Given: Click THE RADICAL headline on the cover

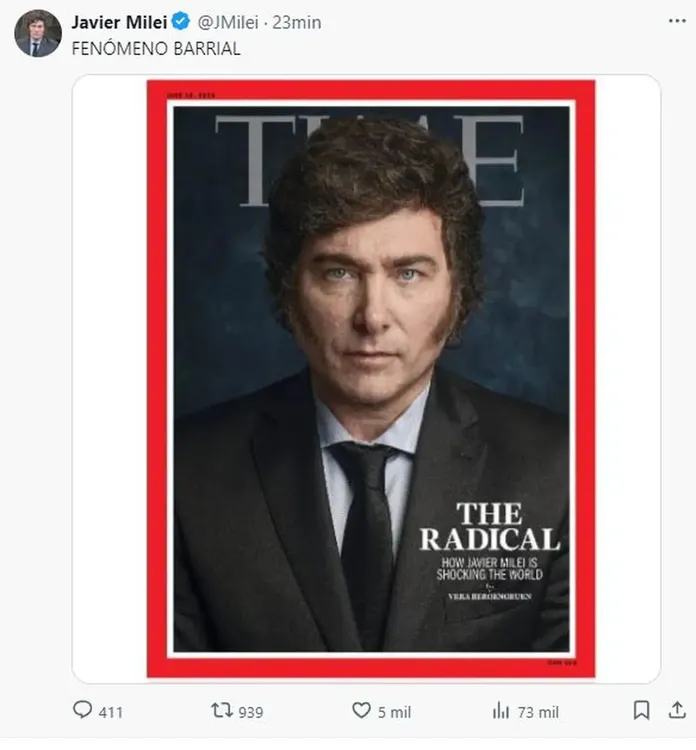Looking at the screenshot, I should click(x=489, y=527).
